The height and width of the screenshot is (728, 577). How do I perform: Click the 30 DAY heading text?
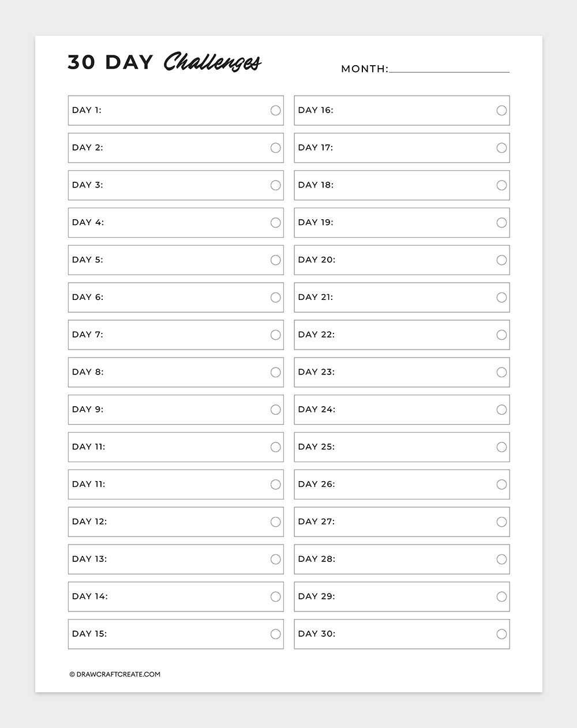click(110, 62)
